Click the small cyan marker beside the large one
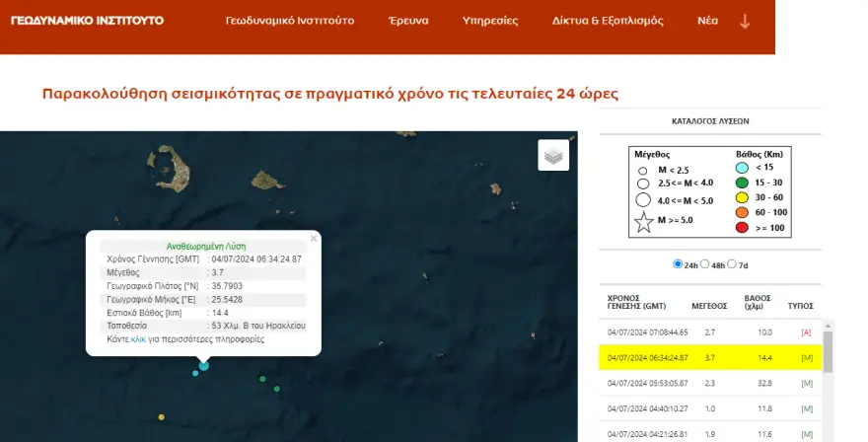This screenshot has width=868, height=442. click(x=195, y=373)
